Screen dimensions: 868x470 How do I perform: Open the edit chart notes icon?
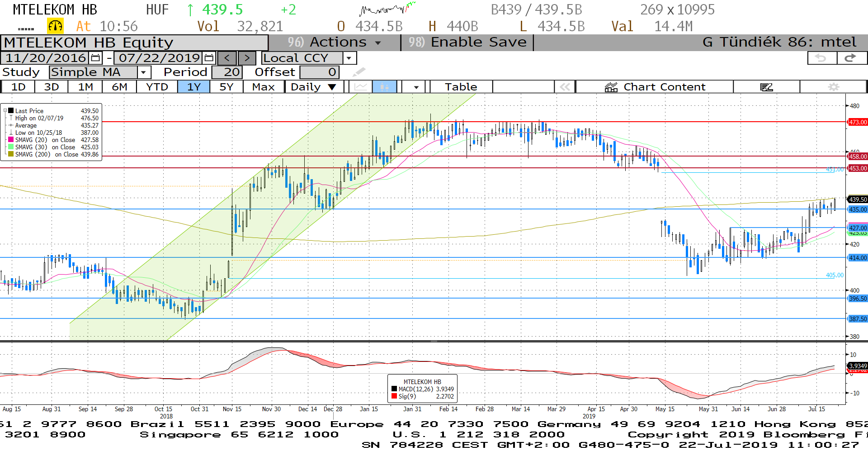[767, 86]
